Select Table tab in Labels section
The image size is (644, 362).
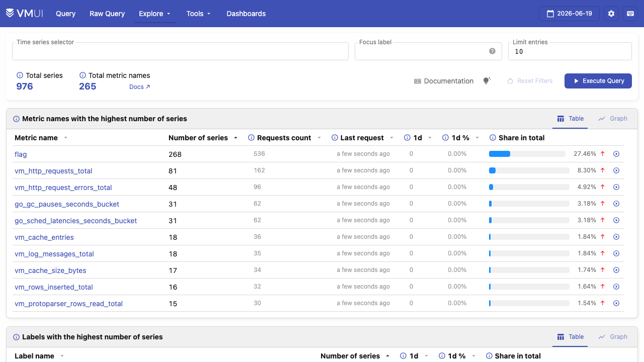click(x=570, y=337)
